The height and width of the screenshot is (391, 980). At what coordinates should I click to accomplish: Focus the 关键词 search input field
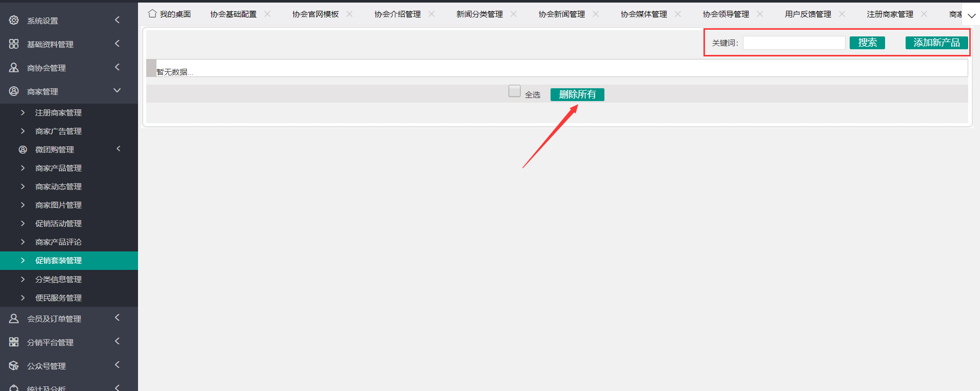point(794,43)
